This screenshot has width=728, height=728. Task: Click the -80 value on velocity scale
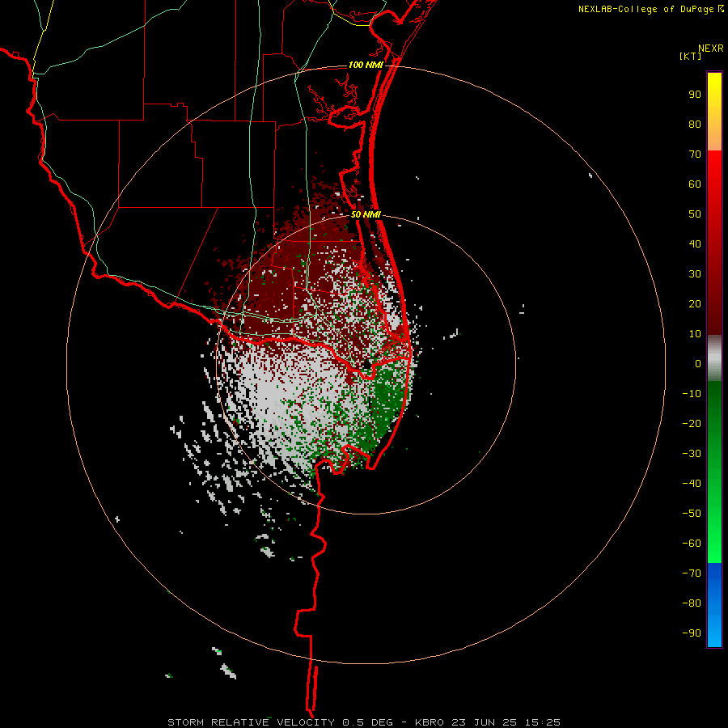tap(692, 603)
